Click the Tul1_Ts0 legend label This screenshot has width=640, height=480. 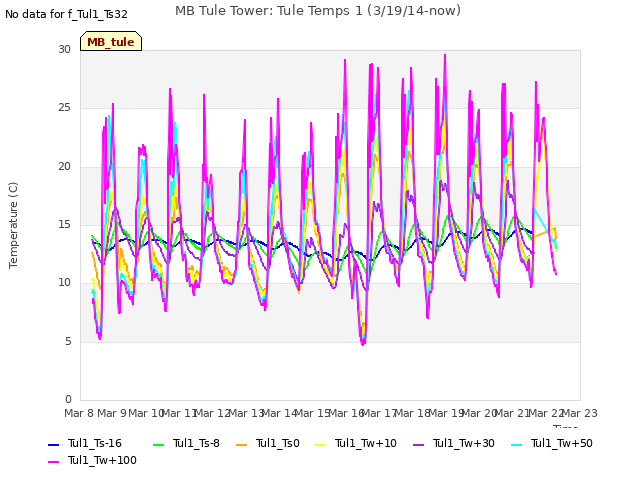278,443
